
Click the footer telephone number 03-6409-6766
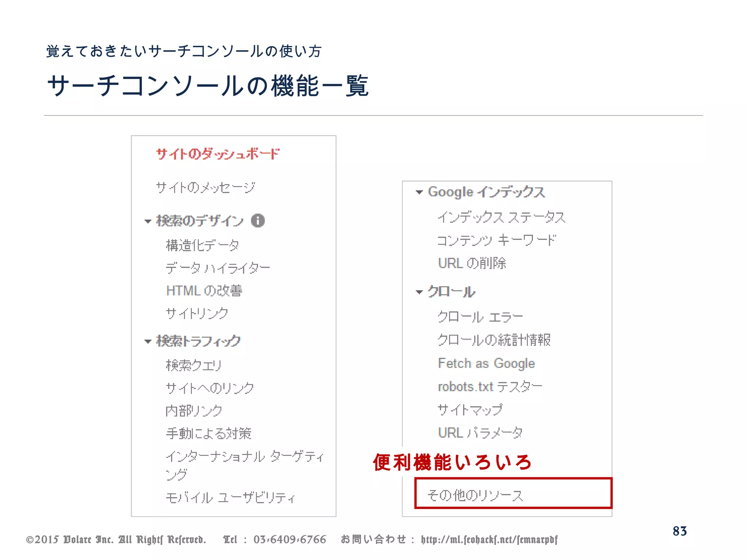290,540
